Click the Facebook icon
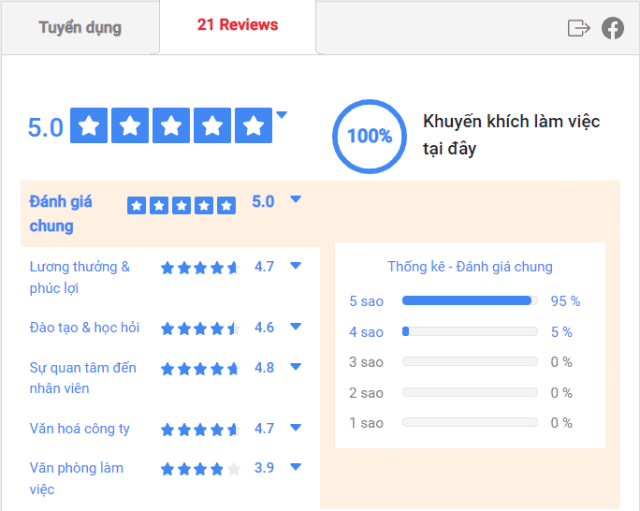The height and width of the screenshot is (511, 640). (x=613, y=28)
